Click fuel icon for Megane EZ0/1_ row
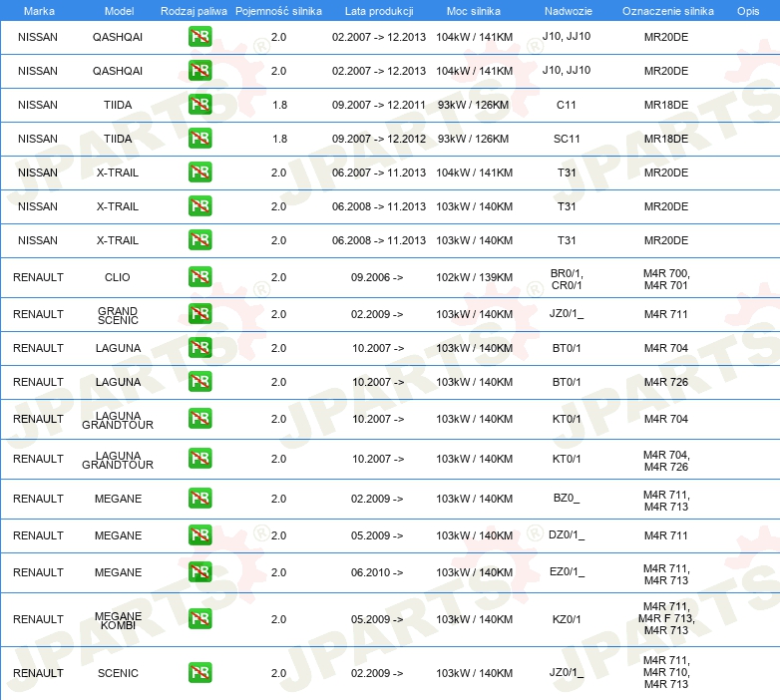The image size is (780, 700). click(x=199, y=572)
